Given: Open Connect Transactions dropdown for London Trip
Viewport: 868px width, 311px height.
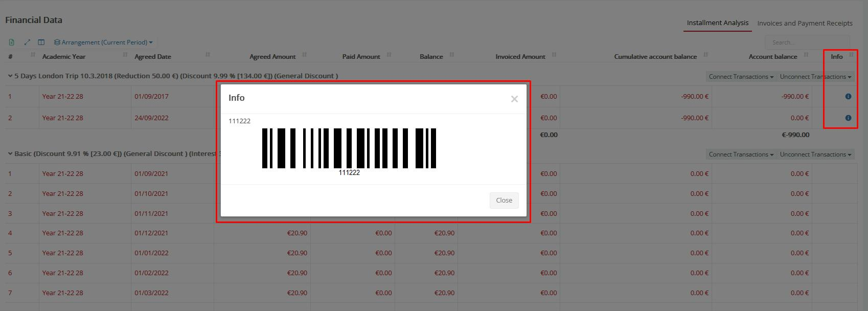Looking at the screenshot, I should (741, 77).
